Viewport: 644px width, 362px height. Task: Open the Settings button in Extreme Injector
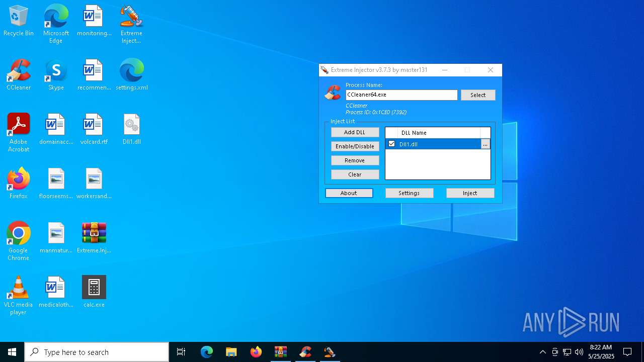pos(409,193)
